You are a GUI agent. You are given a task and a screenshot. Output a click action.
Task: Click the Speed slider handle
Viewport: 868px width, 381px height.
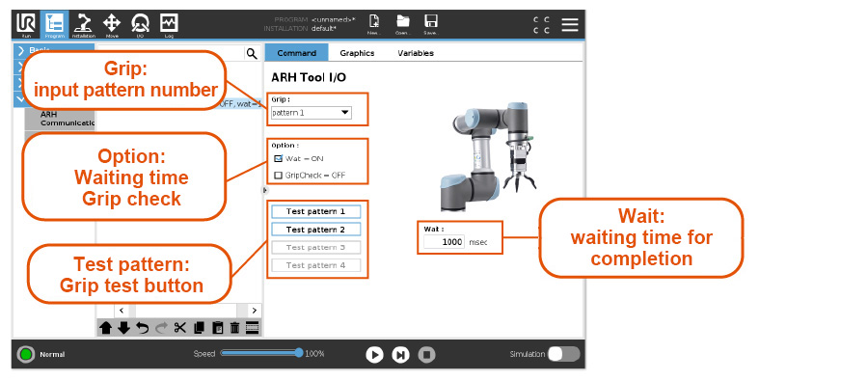[300, 353]
